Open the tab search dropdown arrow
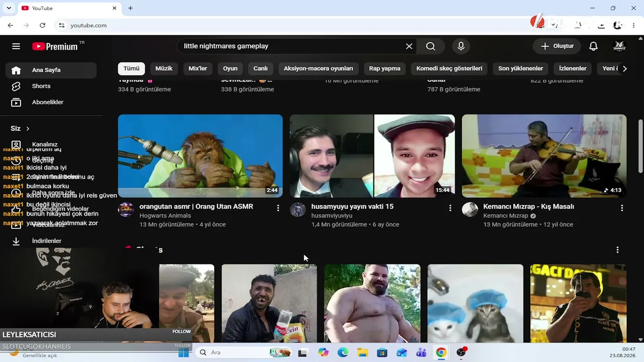Viewport: 644px width, 362px height. pyautogui.click(x=9, y=8)
